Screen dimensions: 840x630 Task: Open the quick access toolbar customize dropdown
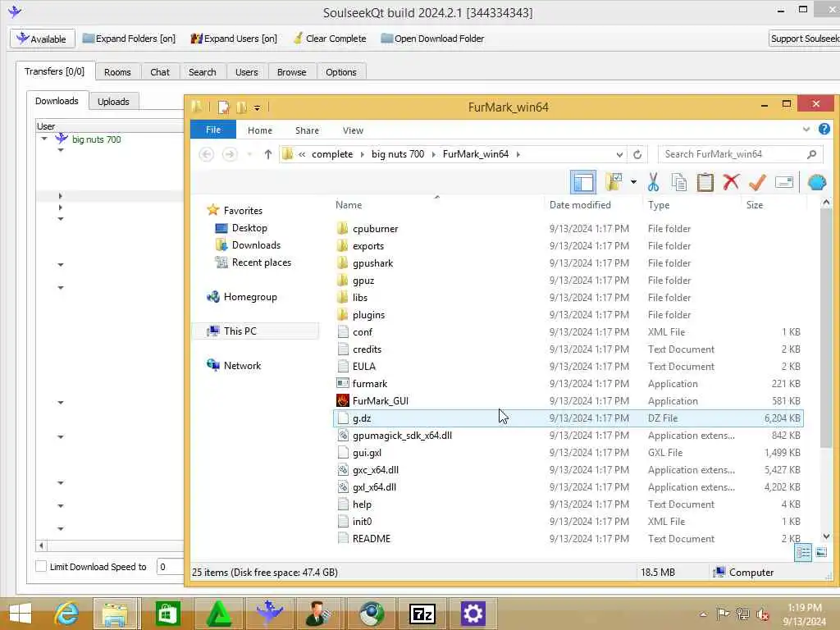257,107
